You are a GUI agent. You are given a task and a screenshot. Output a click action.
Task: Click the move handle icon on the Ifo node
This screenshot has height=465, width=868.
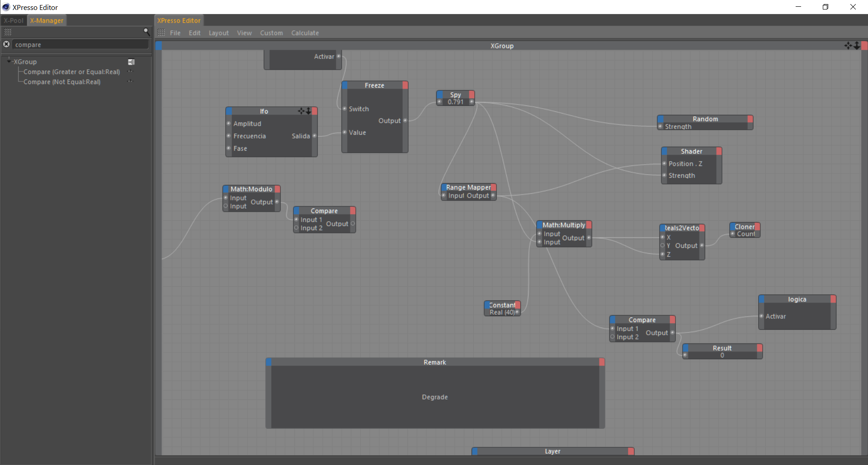tap(301, 111)
